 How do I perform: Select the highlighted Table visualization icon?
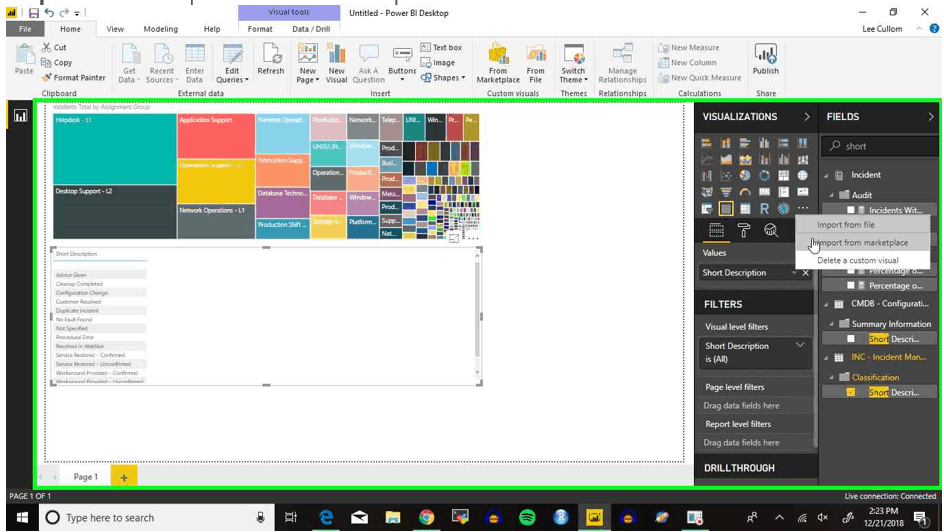click(x=726, y=209)
